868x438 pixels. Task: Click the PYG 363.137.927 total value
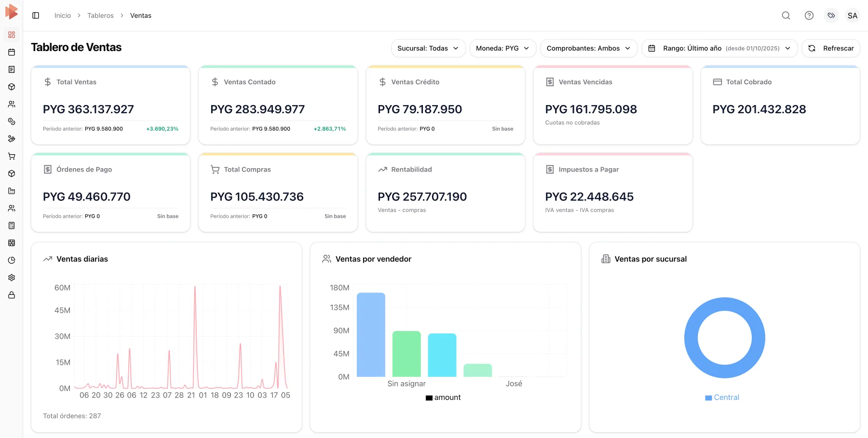[88, 109]
